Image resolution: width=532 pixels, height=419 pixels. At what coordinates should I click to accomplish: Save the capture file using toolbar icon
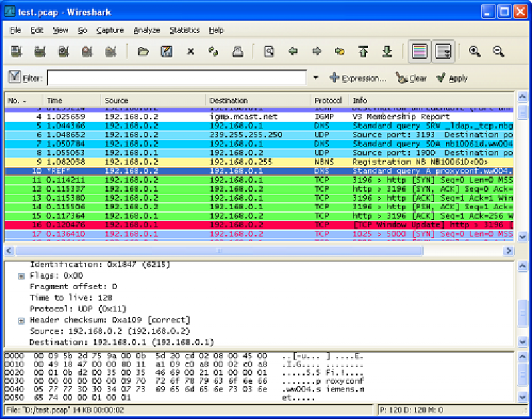tap(165, 51)
